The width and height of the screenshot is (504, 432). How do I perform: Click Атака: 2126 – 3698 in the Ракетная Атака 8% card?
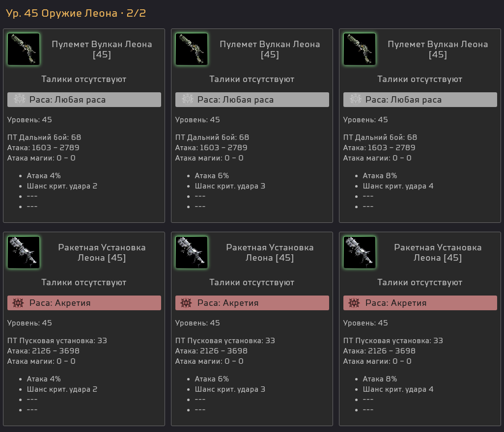coord(379,351)
